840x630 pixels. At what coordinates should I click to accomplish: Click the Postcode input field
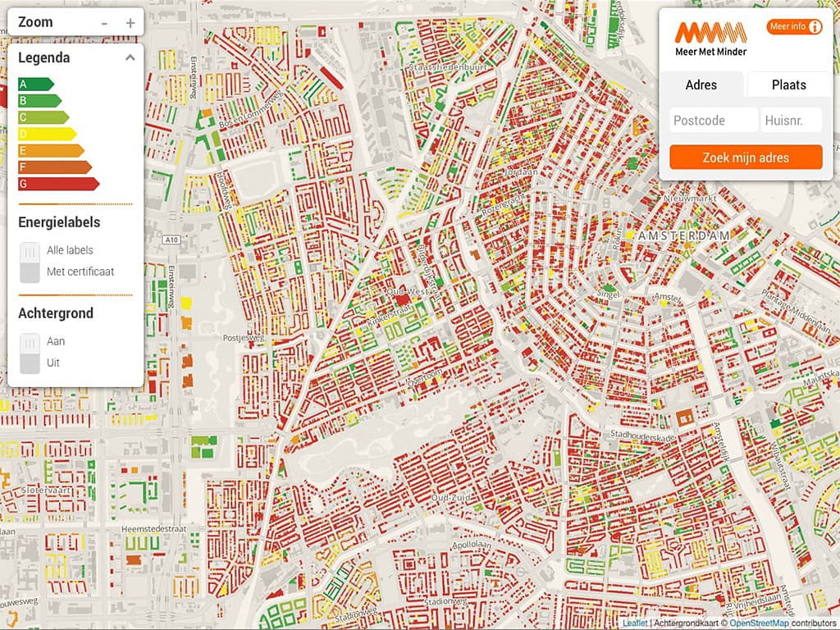click(x=714, y=120)
